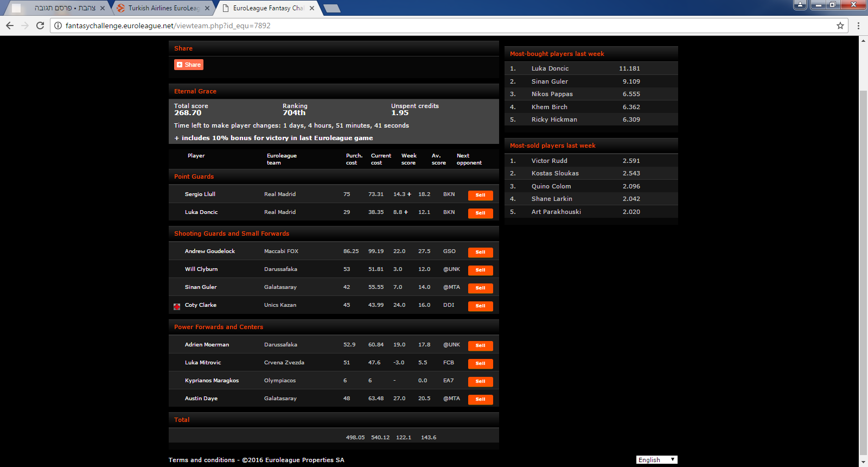This screenshot has width=868, height=467.
Task: Sell Adrien Moerman
Action: pyautogui.click(x=480, y=345)
